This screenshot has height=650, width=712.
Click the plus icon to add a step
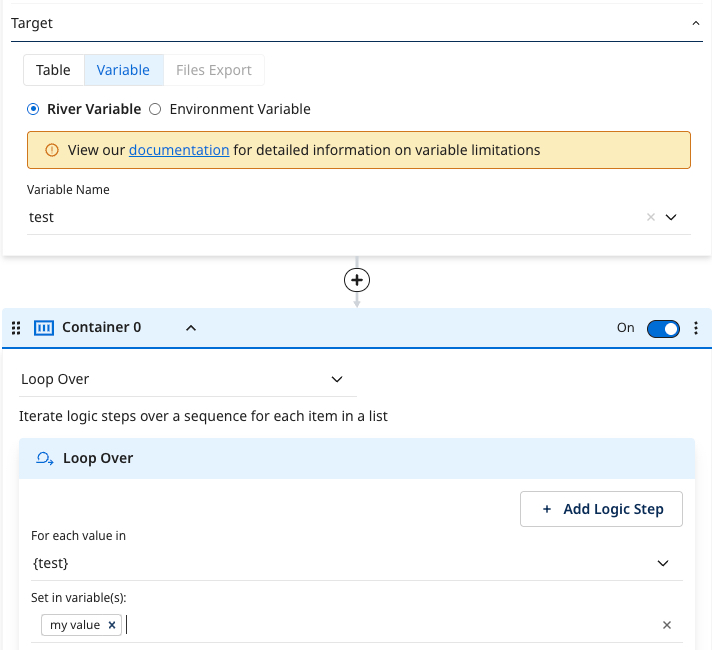357,280
